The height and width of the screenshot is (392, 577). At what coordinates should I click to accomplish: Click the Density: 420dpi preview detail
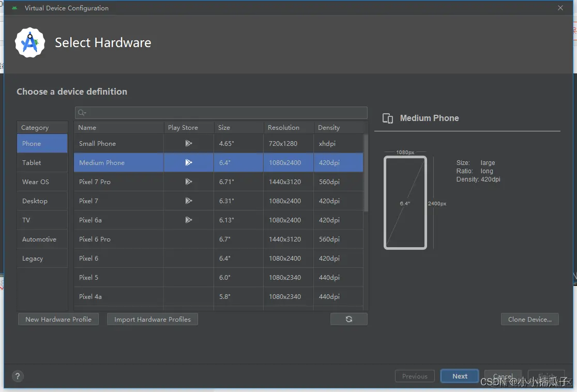pos(478,179)
